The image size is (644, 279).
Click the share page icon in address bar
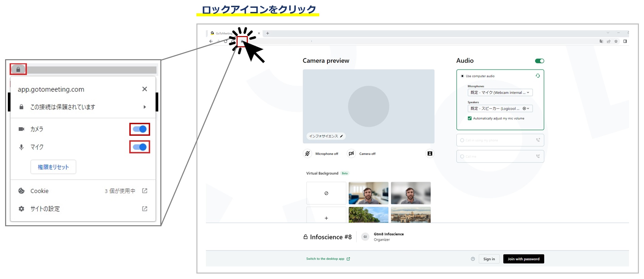(609, 41)
